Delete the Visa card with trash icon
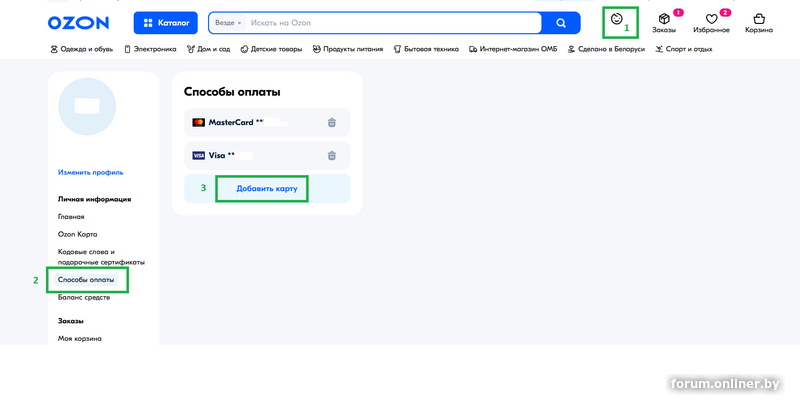 [332, 156]
